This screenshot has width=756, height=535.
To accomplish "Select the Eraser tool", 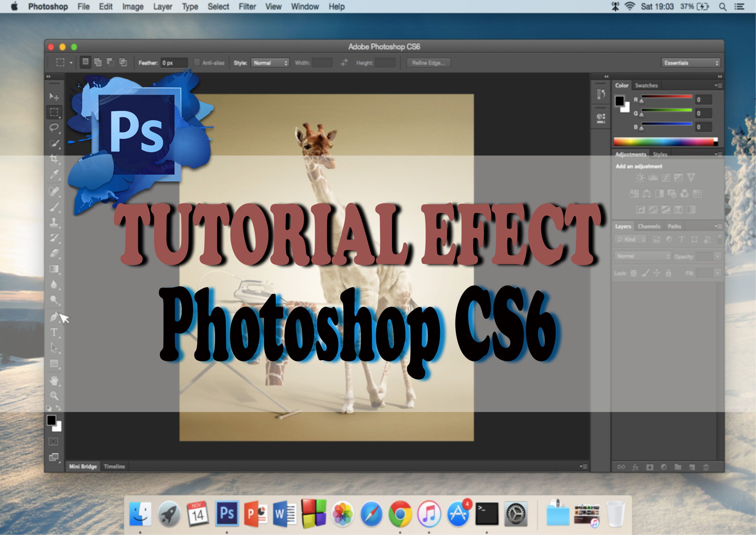I will (x=54, y=253).
